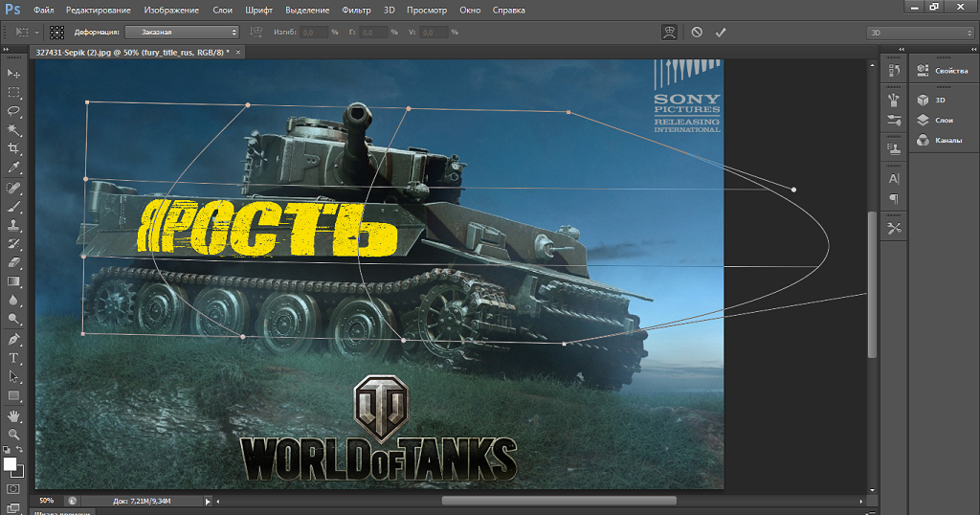Select the Pen tool
The height and width of the screenshot is (515, 980).
(13, 340)
